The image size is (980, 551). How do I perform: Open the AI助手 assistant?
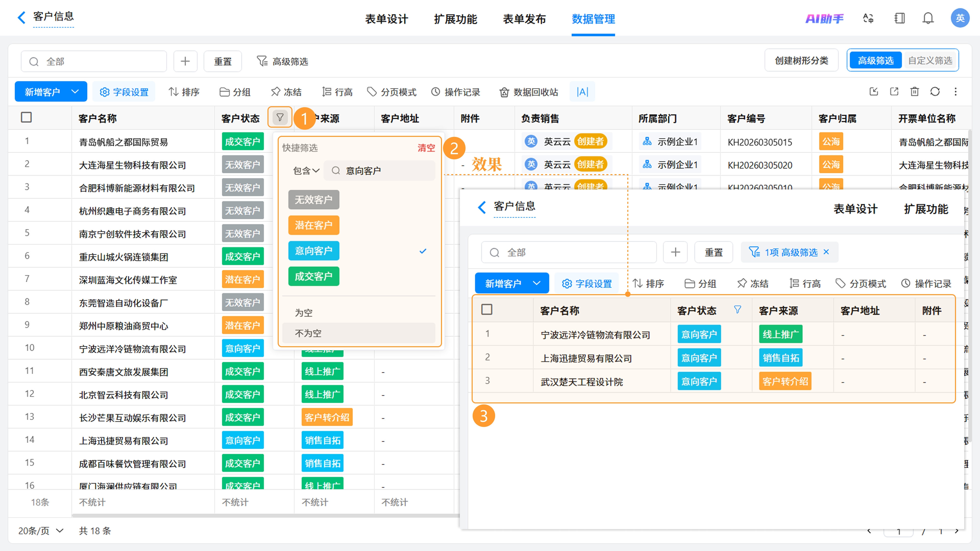click(x=824, y=18)
